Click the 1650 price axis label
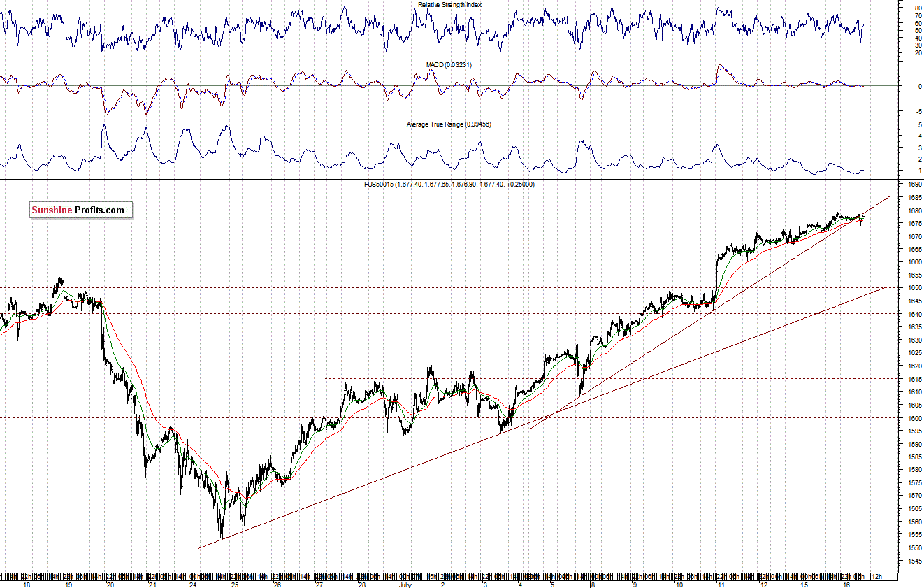The image size is (924, 588). 914,288
